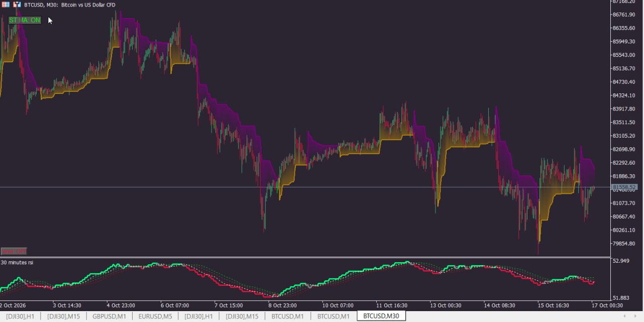Click the red table icon beside chart title
Viewport: 644px width, 322px height.
[x=6, y=5]
